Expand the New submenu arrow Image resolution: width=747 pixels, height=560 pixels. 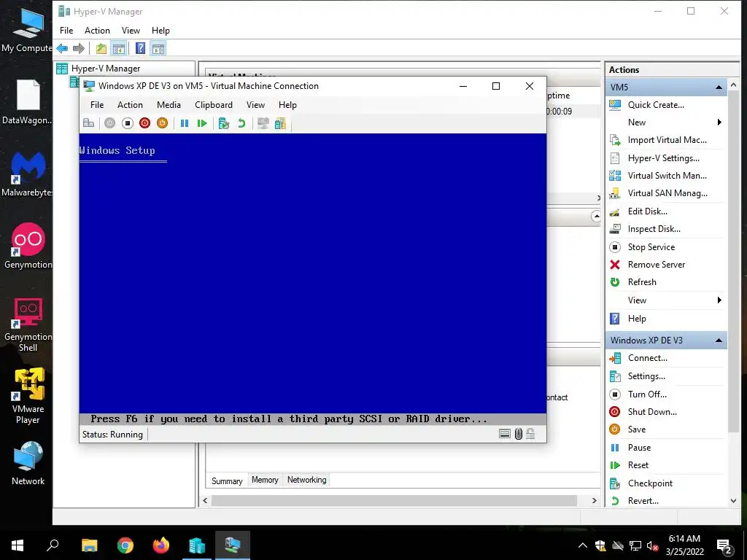click(x=719, y=122)
